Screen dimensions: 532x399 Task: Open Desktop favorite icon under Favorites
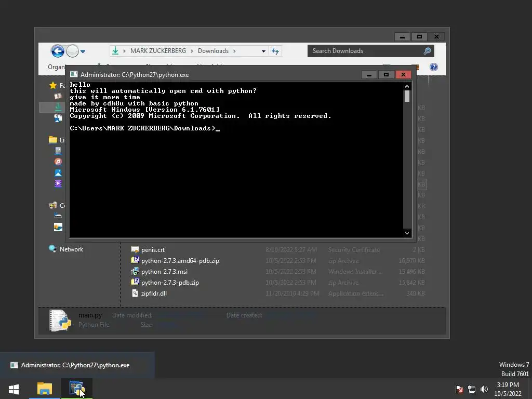58,96
